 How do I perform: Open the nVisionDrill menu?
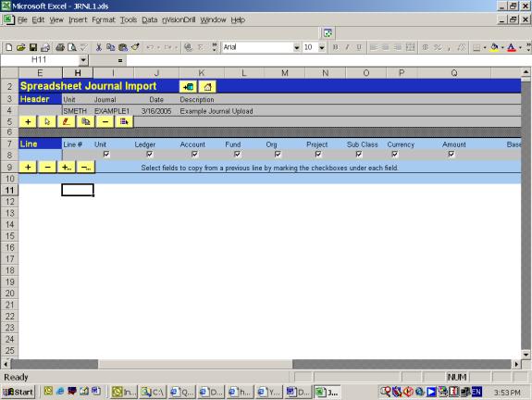coord(179,20)
